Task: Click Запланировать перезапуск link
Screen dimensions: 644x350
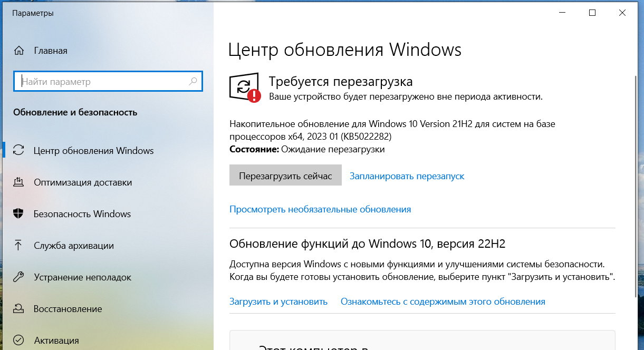Action: pyautogui.click(x=407, y=176)
